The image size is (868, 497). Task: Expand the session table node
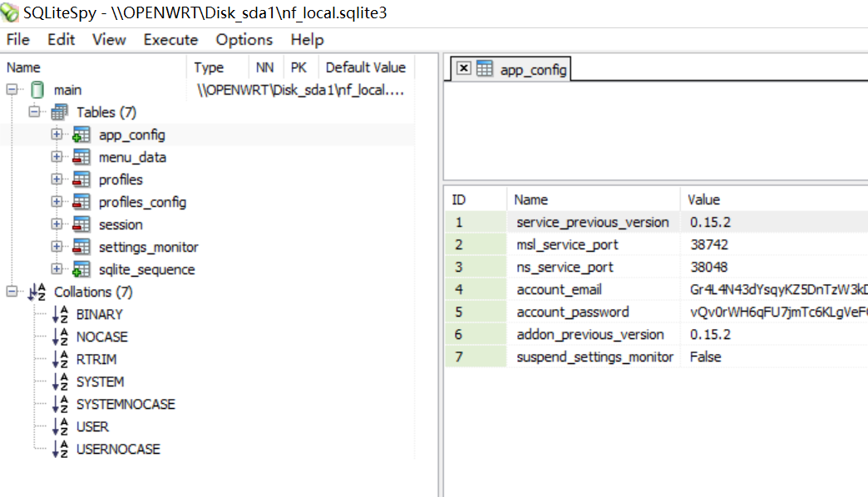57,224
